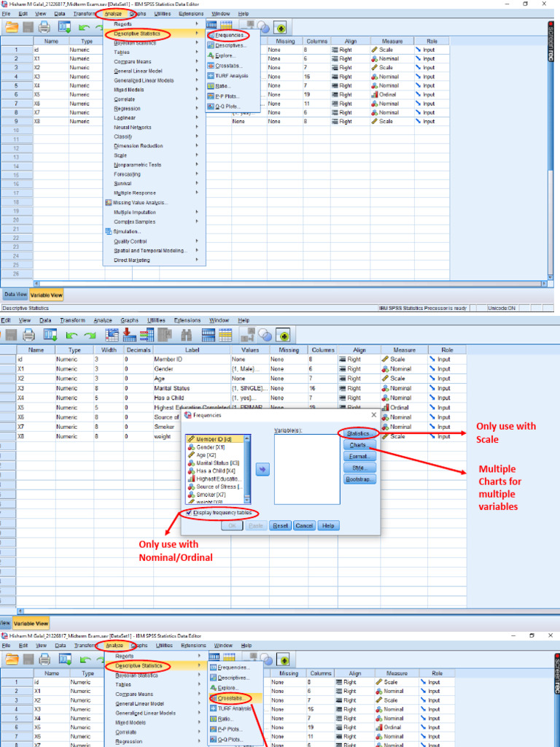The width and height of the screenshot is (560, 747).
Task: Click the Statistics button in the Frequencies dialog
Action: coord(359,433)
